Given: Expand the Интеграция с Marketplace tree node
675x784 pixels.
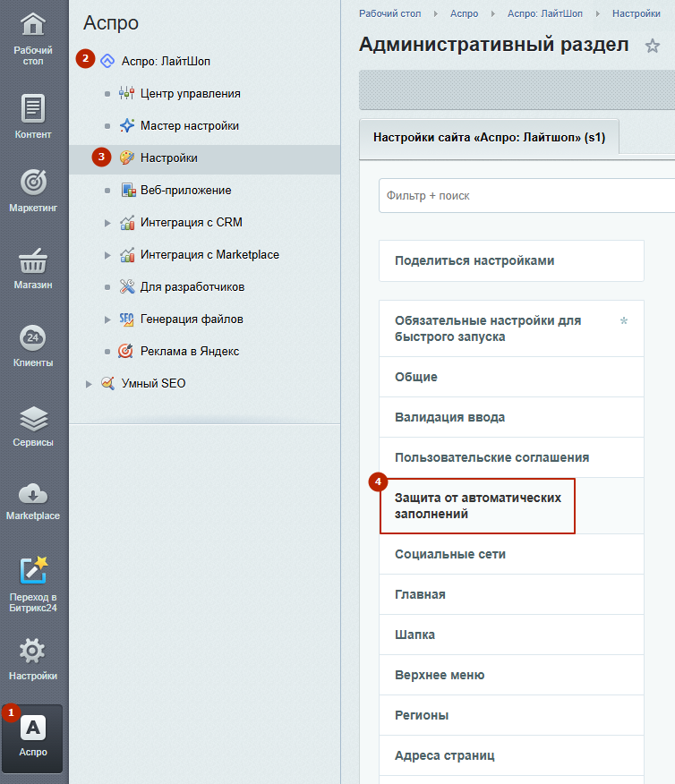Looking at the screenshot, I should 107,255.
